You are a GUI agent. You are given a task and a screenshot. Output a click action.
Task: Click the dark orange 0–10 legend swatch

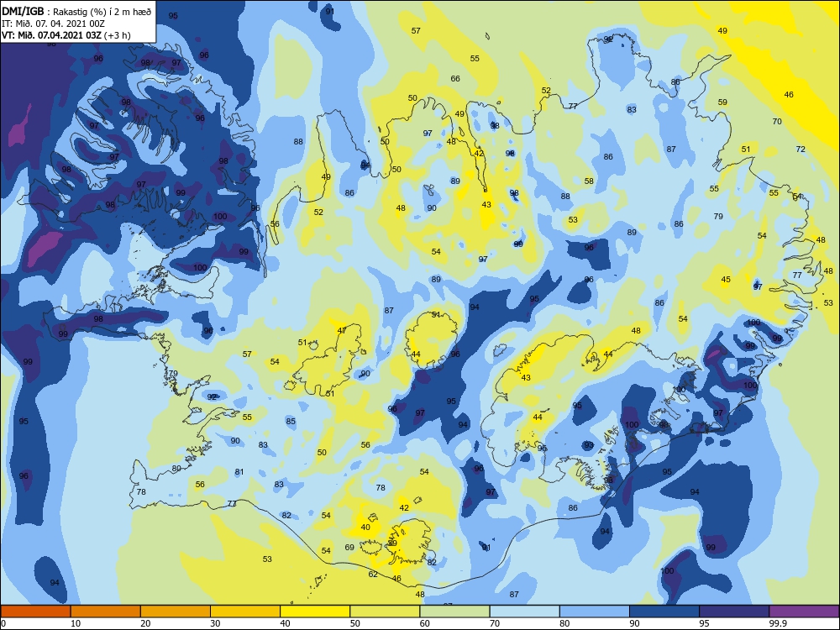(x=35, y=612)
